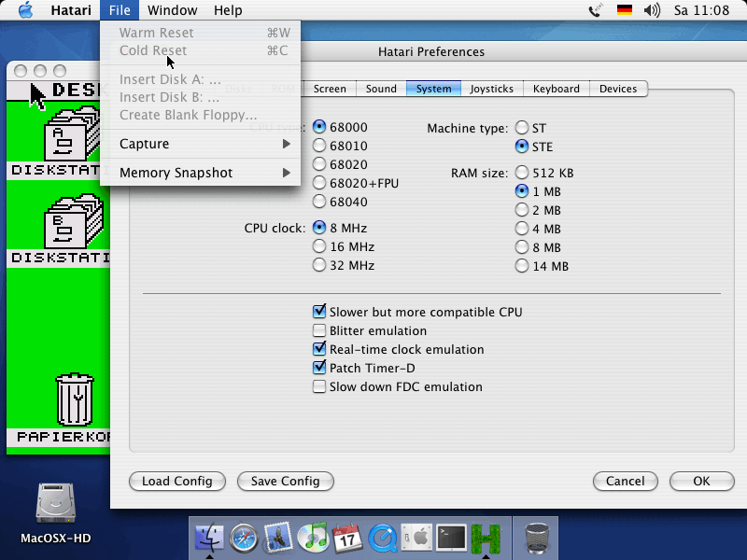
Task: Enable Slow down FDC emulation
Action: [398, 386]
